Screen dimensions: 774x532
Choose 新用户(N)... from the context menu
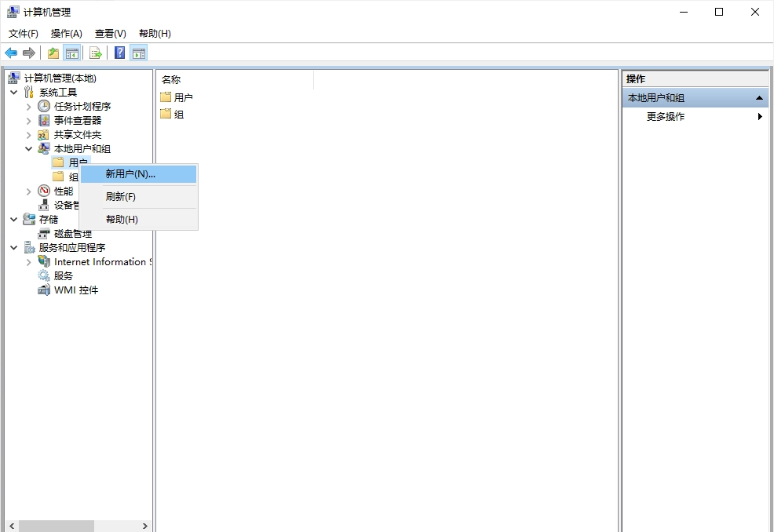[x=130, y=174]
